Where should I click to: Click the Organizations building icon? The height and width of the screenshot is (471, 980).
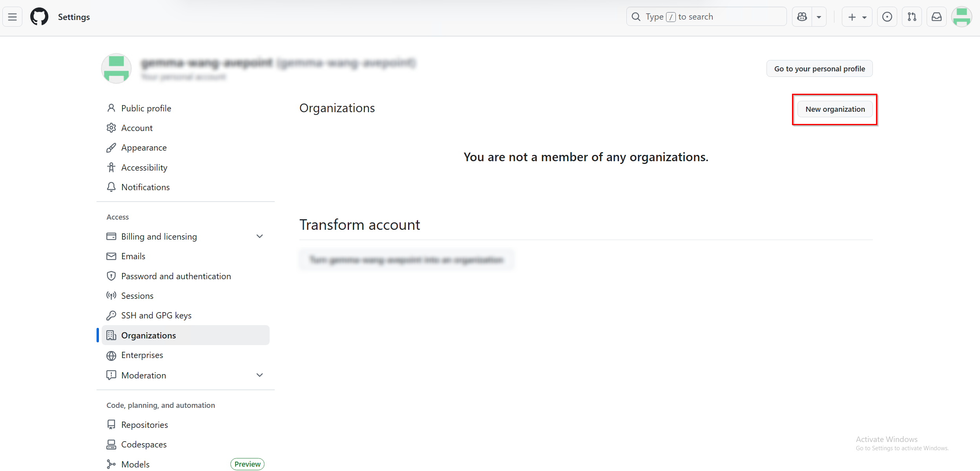[111, 335]
